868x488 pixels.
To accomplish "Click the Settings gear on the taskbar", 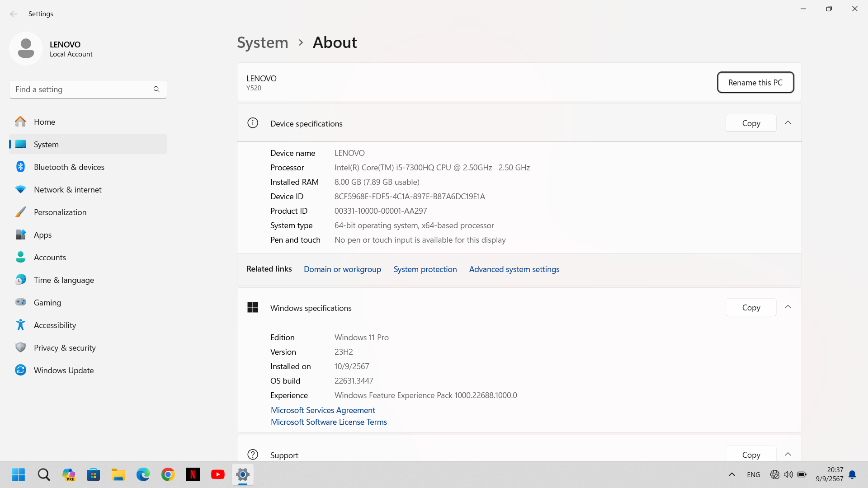I will [243, 474].
